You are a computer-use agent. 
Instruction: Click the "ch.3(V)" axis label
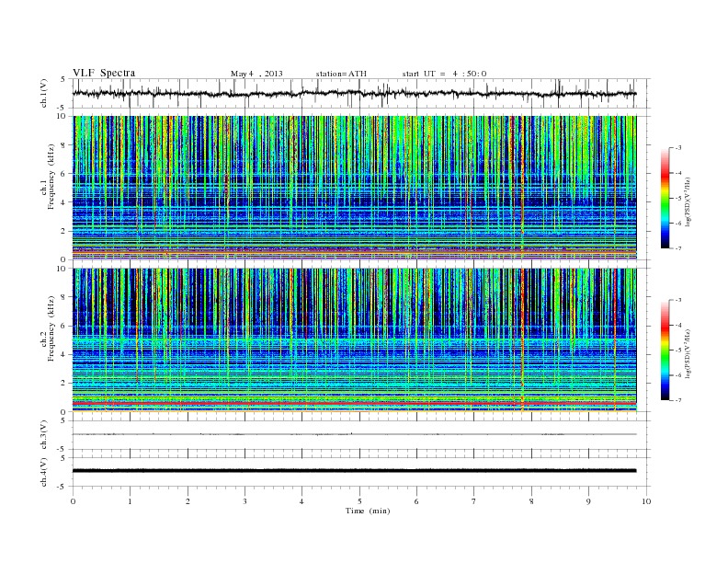point(44,435)
